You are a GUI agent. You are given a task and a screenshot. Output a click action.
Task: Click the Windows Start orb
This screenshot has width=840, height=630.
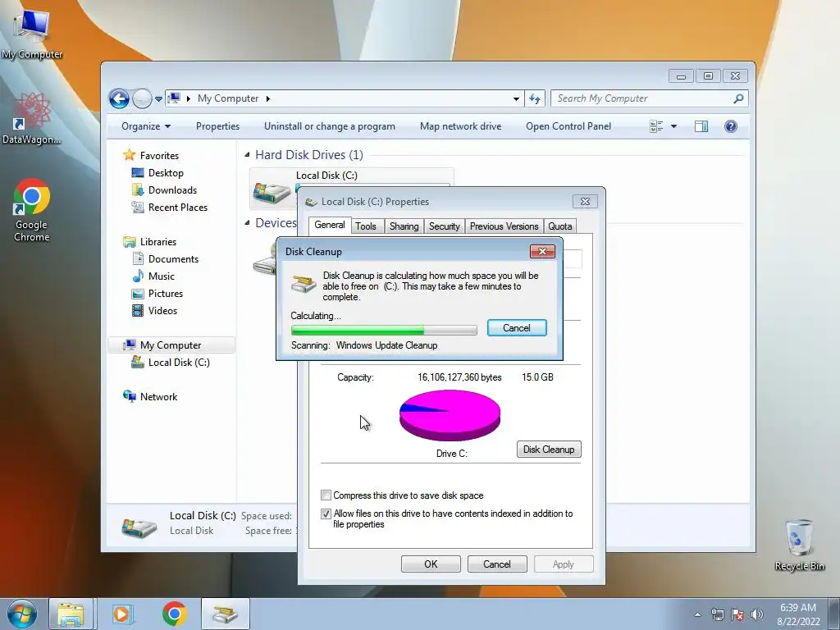click(22, 614)
